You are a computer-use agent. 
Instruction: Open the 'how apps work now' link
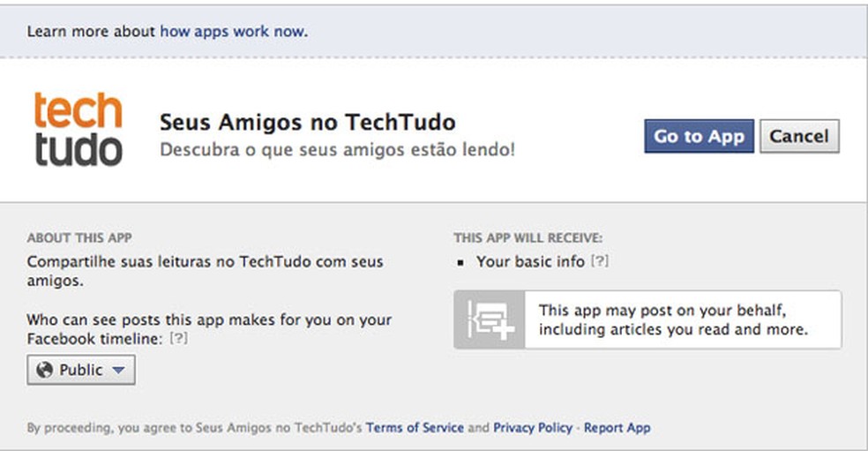[x=233, y=32]
